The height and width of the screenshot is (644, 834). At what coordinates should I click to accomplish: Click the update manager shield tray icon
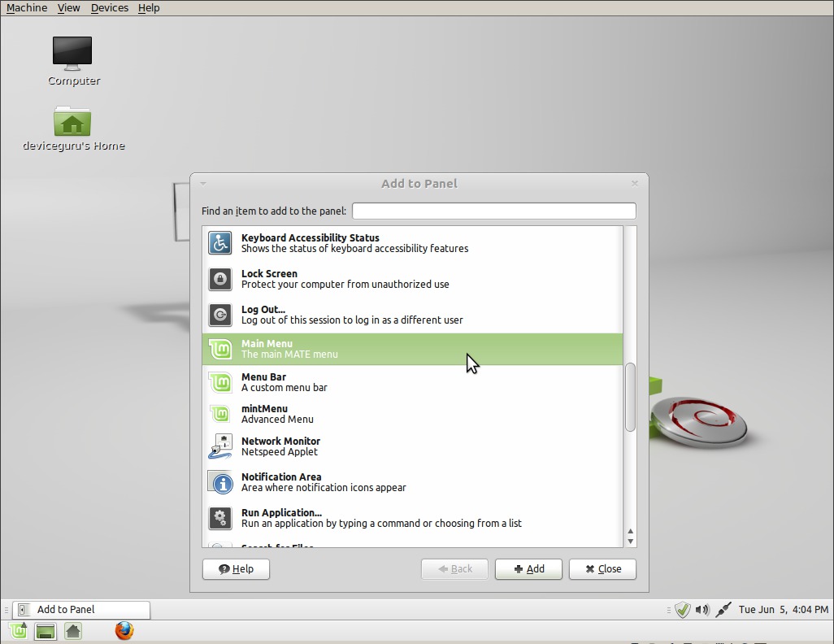pyautogui.click(x=683, y=609)
